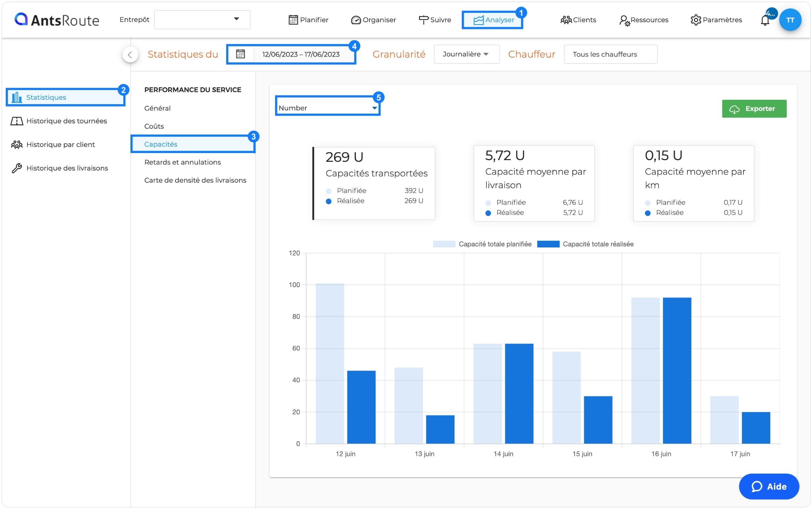Click the PERFORMANCE DU SERVICE heading

(193, 90)
